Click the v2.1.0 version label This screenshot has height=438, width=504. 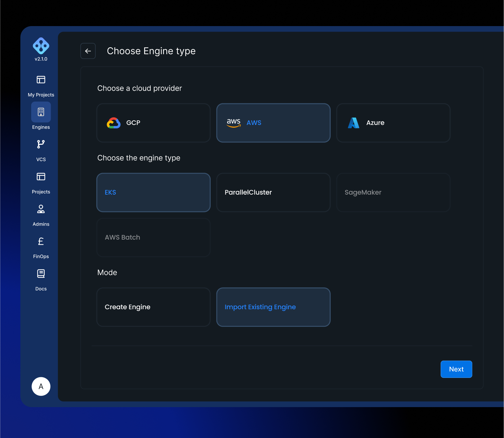click(x=41, y=59)
